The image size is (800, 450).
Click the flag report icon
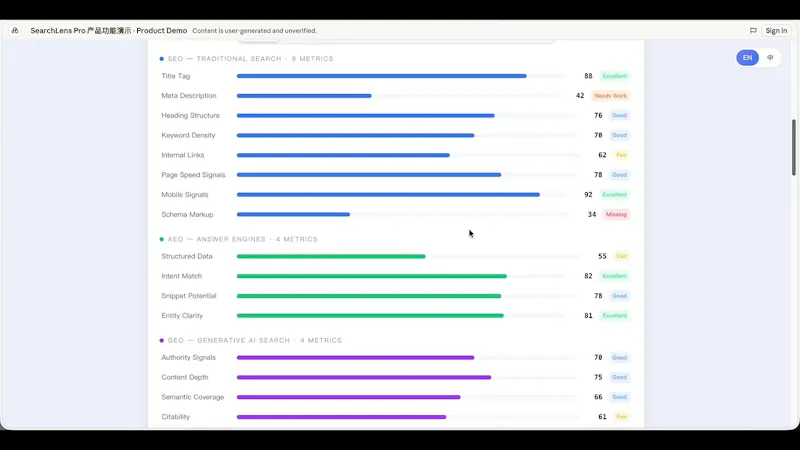tap(753, 31)
